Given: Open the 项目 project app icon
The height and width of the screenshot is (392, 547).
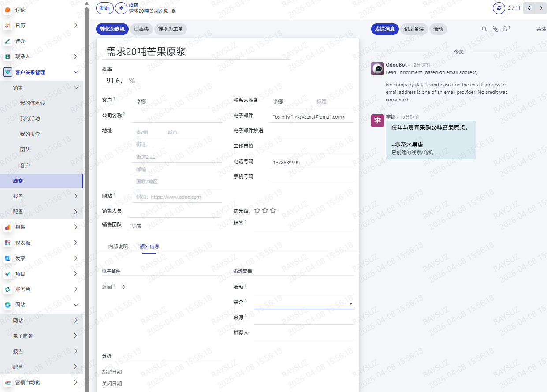Looking at the screenshot, I should click(x=7, y=274).
